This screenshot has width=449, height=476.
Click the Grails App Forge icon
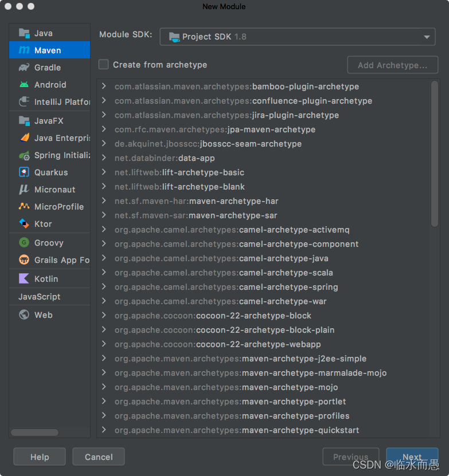[x=24, y=260]
